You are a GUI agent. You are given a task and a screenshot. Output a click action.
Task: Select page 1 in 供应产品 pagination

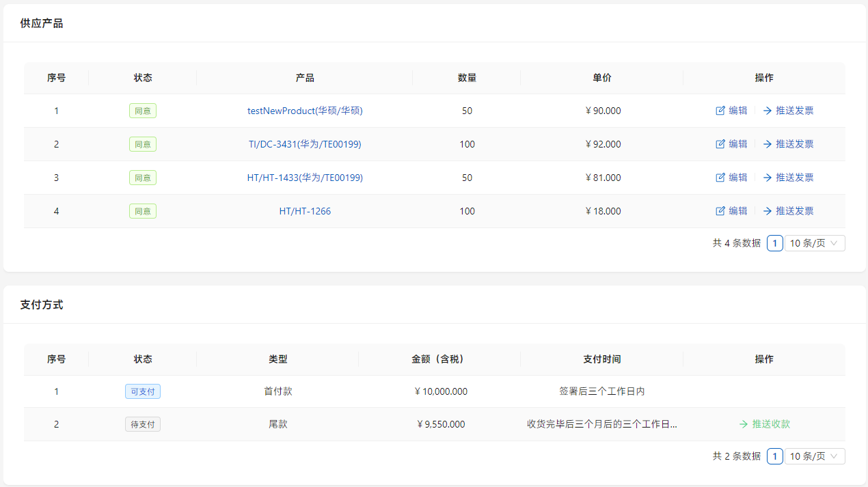tap(774, 243)
